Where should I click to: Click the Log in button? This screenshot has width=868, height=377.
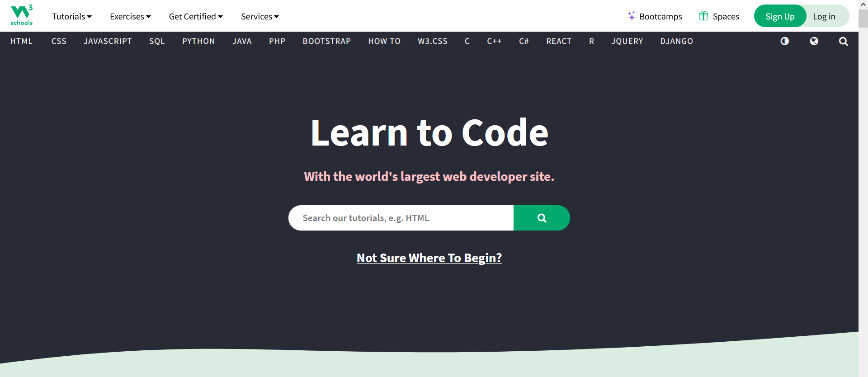click(x=825, y=16)
